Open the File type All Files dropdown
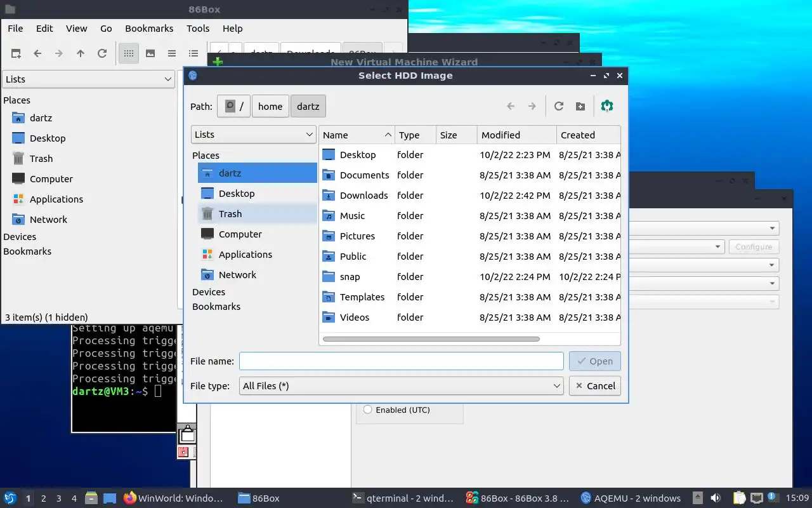Screen dimensions: 812x508 coord(402,385)
